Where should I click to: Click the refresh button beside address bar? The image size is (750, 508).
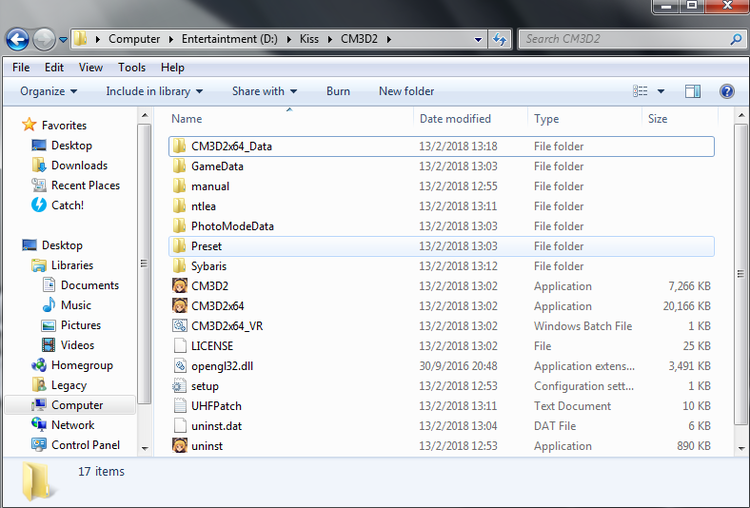499,39
